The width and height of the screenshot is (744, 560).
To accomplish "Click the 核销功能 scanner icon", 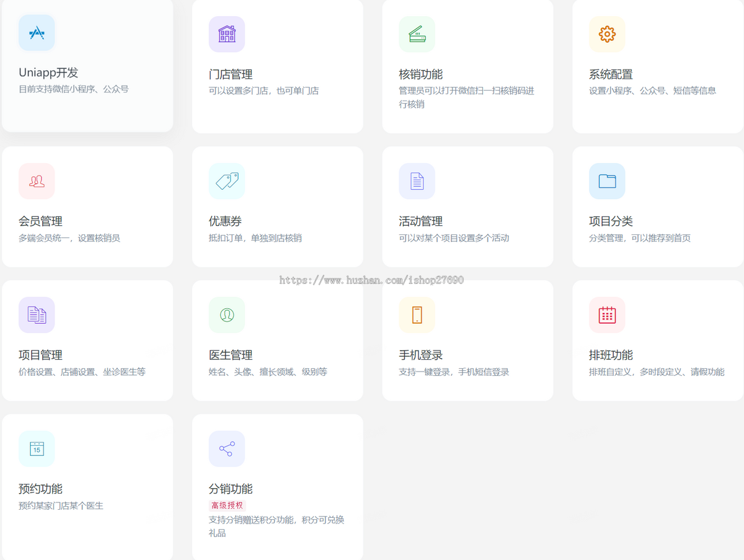I will coord(417,34).
